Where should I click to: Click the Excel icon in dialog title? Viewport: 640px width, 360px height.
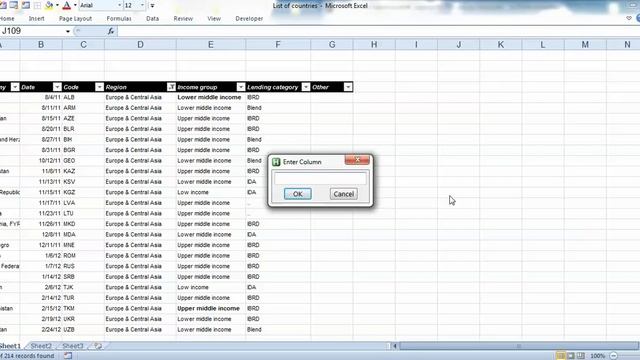pos(276,162)
